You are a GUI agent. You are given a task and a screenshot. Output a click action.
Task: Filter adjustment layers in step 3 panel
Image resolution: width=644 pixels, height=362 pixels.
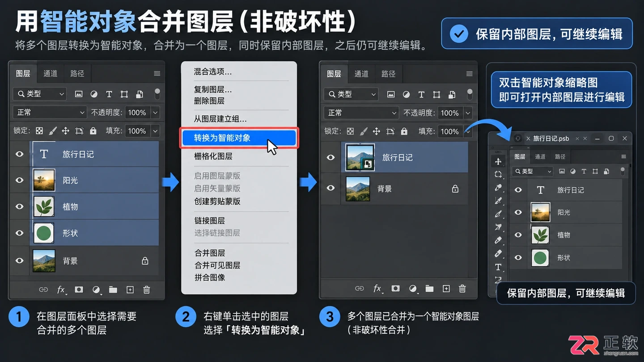click(x=406, y=95)
